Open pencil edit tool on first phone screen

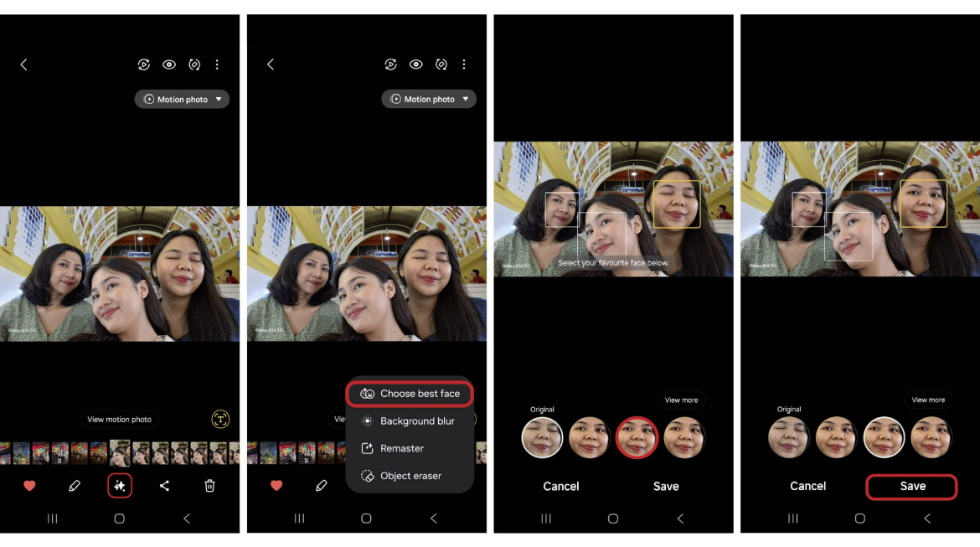click(x=75, y=486)
